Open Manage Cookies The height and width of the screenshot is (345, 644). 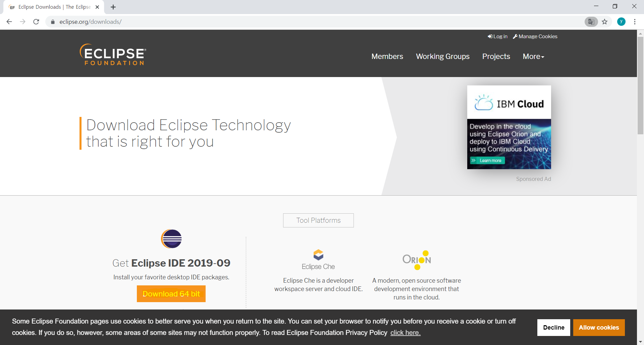tap(535, 37)
